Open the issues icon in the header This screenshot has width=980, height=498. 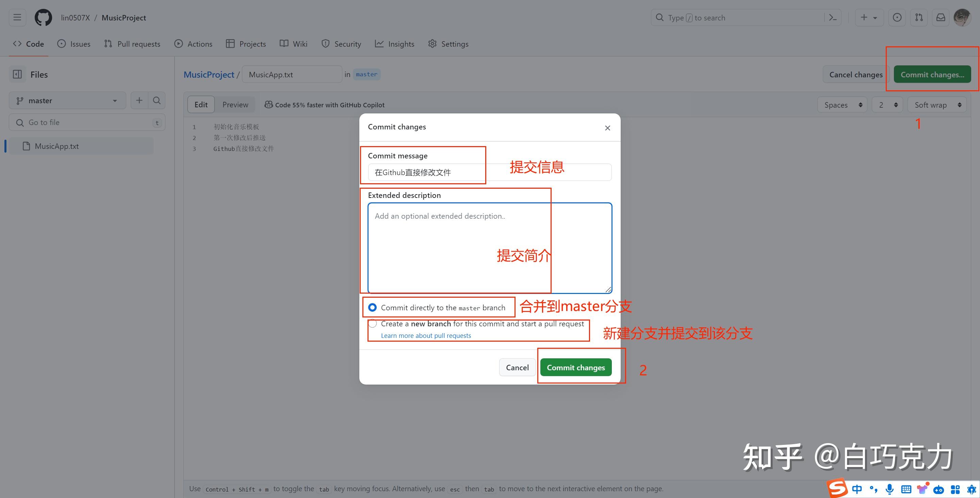(897, 17)
